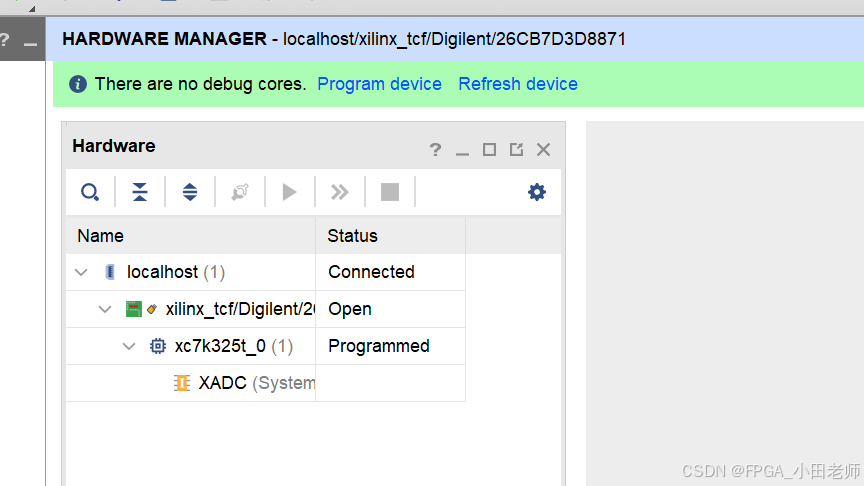The height and width of the screenshot is (486, 864).
Task: Click the Refresh device link
Action: 518,84
